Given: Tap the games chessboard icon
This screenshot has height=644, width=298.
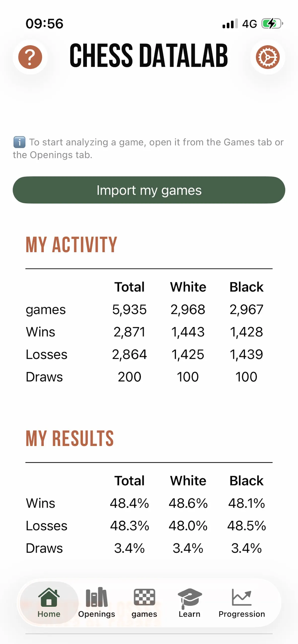Looking at the screenshot, I should tap(144, 597).
